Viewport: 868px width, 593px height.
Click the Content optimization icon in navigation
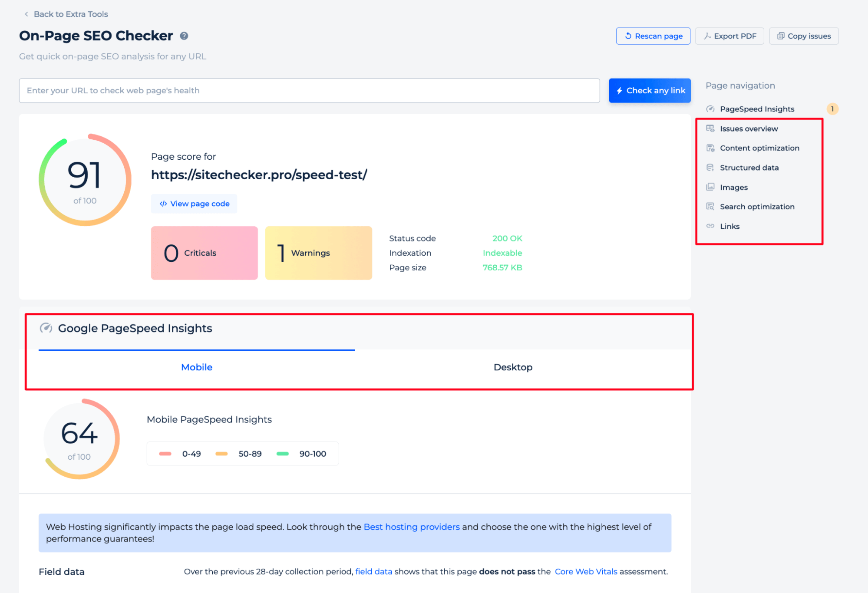[x=710, y=148]
